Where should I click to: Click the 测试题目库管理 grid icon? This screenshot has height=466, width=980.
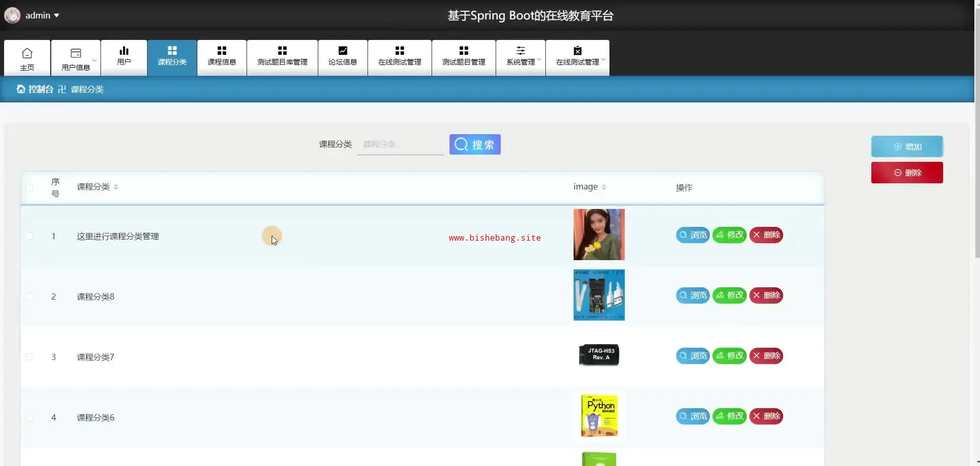(282, 51)
